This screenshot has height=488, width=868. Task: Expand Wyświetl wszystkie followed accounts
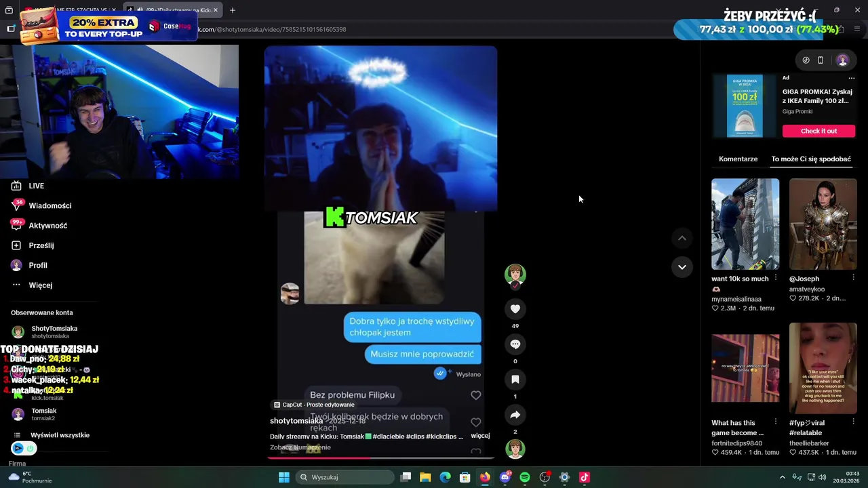point(51,435)
